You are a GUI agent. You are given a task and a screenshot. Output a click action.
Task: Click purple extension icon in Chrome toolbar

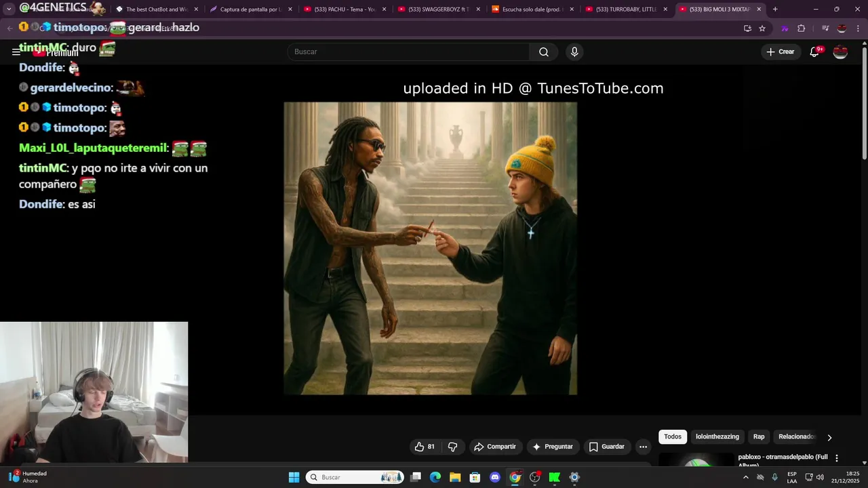click(785, 28)
